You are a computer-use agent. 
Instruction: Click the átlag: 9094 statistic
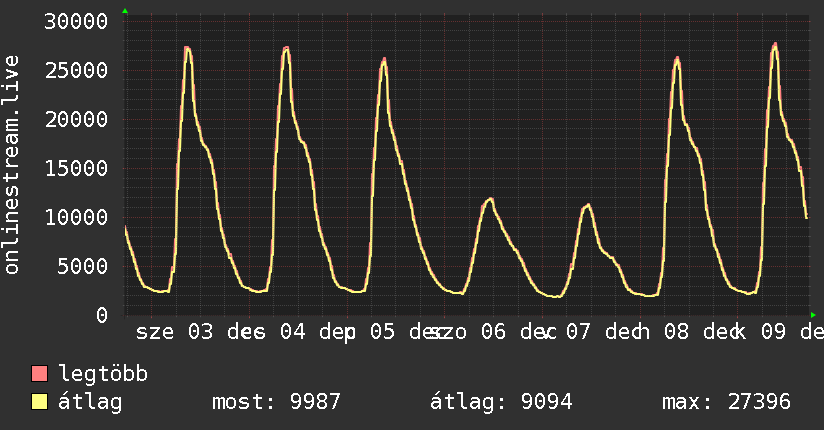[x=501, y=402]
